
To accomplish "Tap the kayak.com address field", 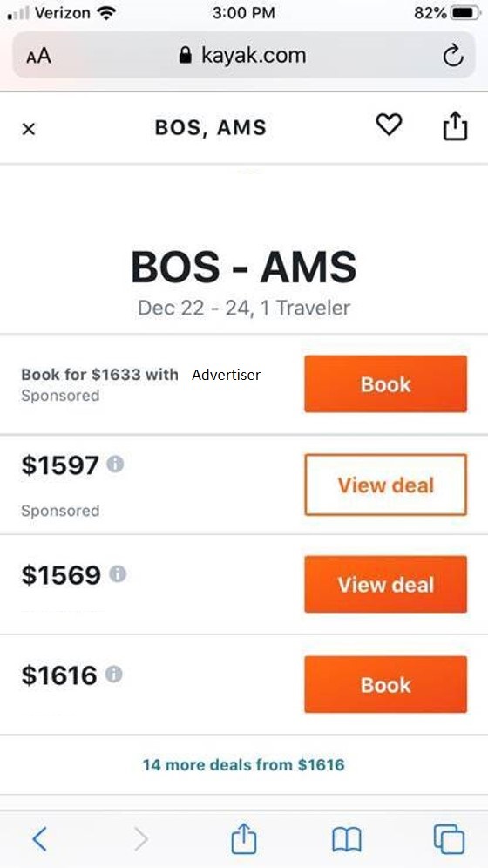I will [x=243, y=56].
